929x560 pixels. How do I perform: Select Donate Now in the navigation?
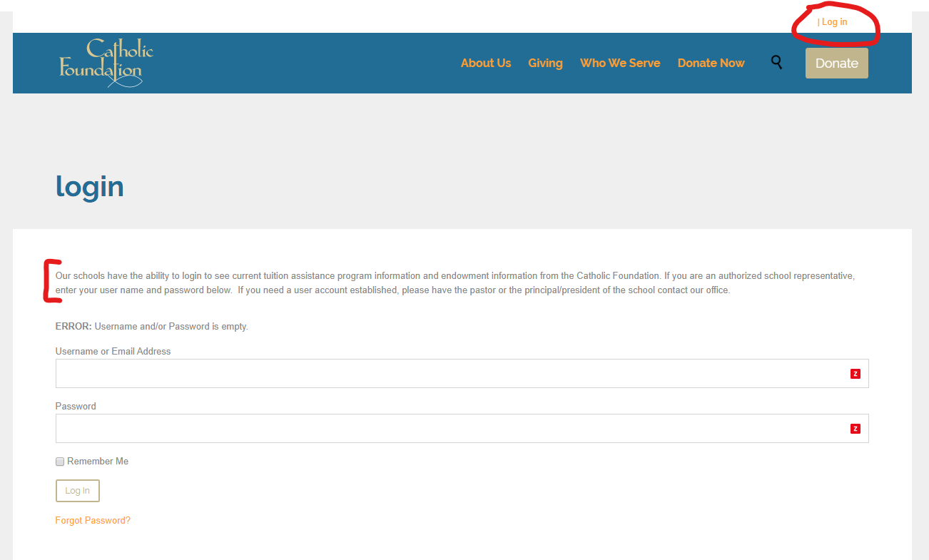coord(711,63)
